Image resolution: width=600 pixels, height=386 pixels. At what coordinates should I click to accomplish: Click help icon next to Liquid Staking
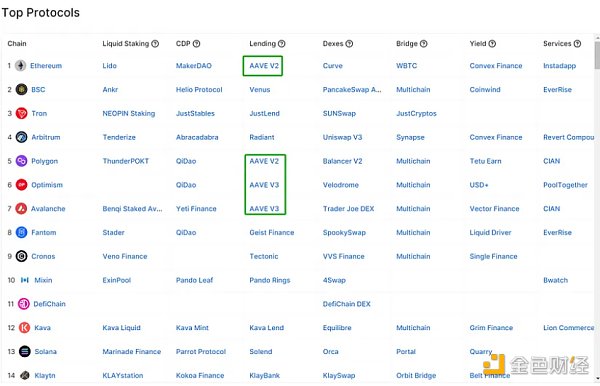(155, 44)
